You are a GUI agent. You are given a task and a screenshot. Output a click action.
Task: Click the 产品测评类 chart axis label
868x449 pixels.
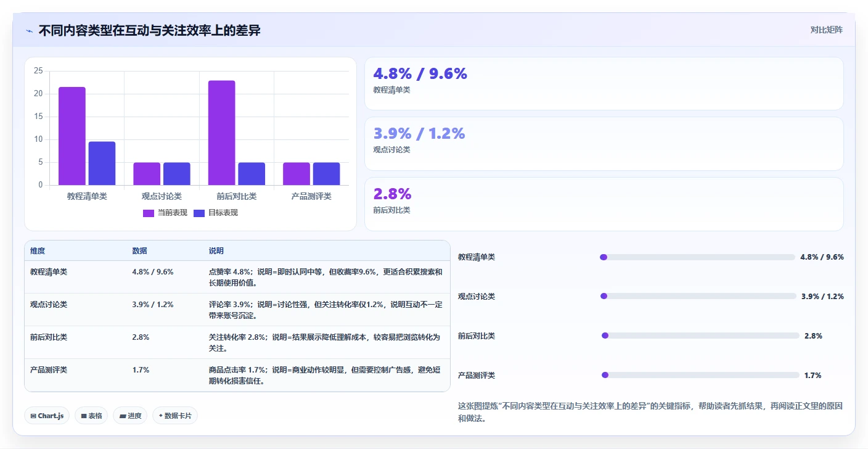point(311,196)
